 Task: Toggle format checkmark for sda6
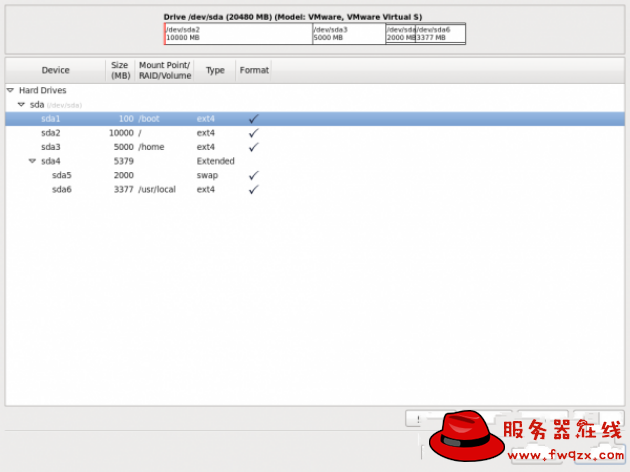coord(254,189)
